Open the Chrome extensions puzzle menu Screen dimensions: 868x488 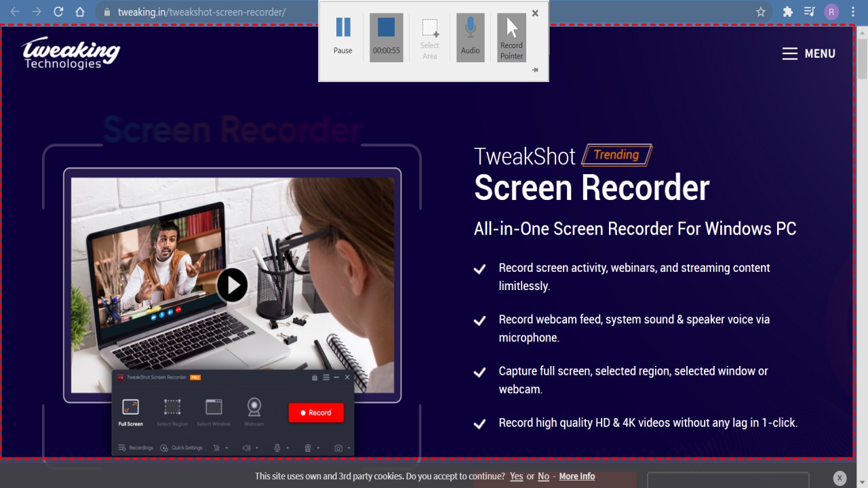[787, 12]
